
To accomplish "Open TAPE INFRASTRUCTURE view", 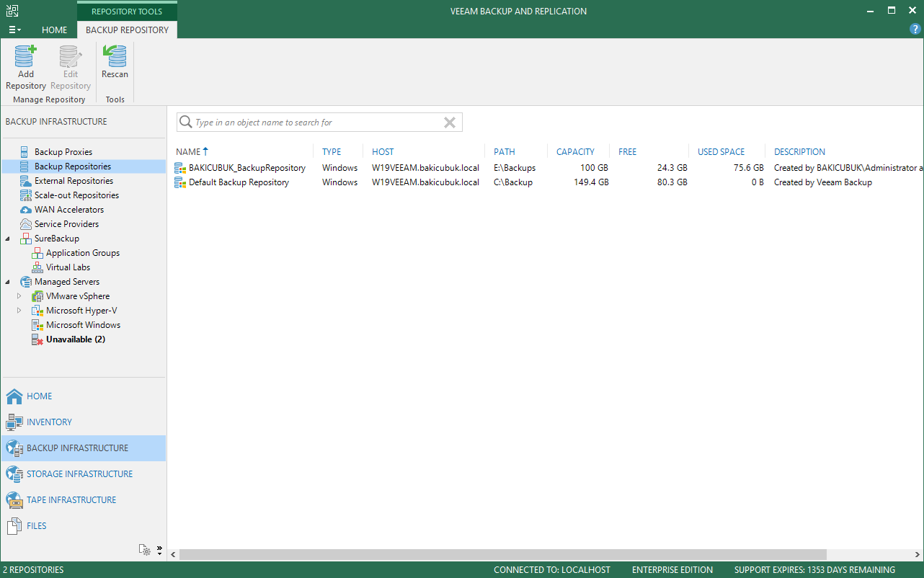I will tap(84, 500).
